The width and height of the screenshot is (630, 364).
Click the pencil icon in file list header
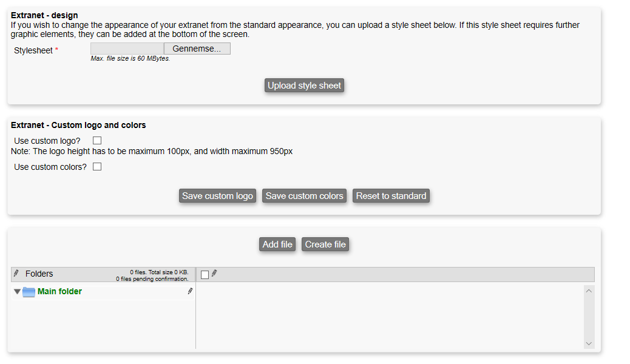click(x=214, y=274)
